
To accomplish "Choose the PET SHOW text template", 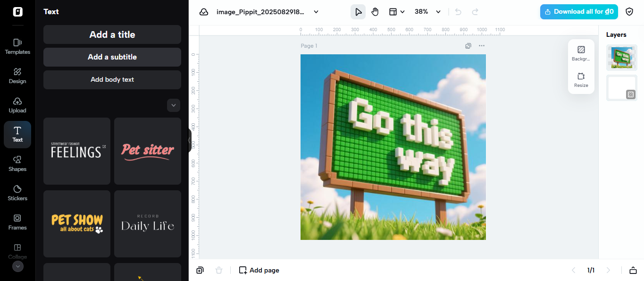I will (x=77, y=224).
